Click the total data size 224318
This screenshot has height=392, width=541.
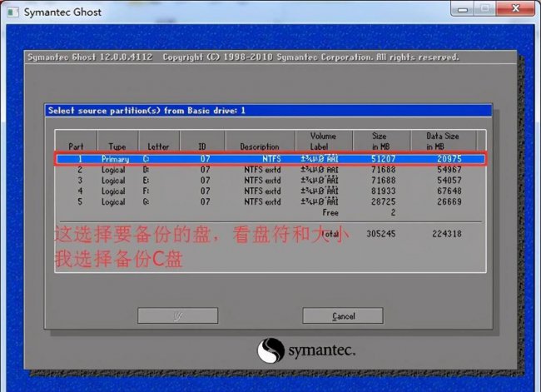click(x=447, y=234)
